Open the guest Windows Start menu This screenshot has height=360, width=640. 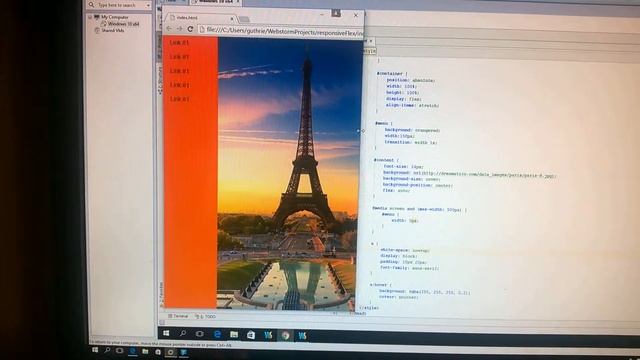(x=166, y=333)
